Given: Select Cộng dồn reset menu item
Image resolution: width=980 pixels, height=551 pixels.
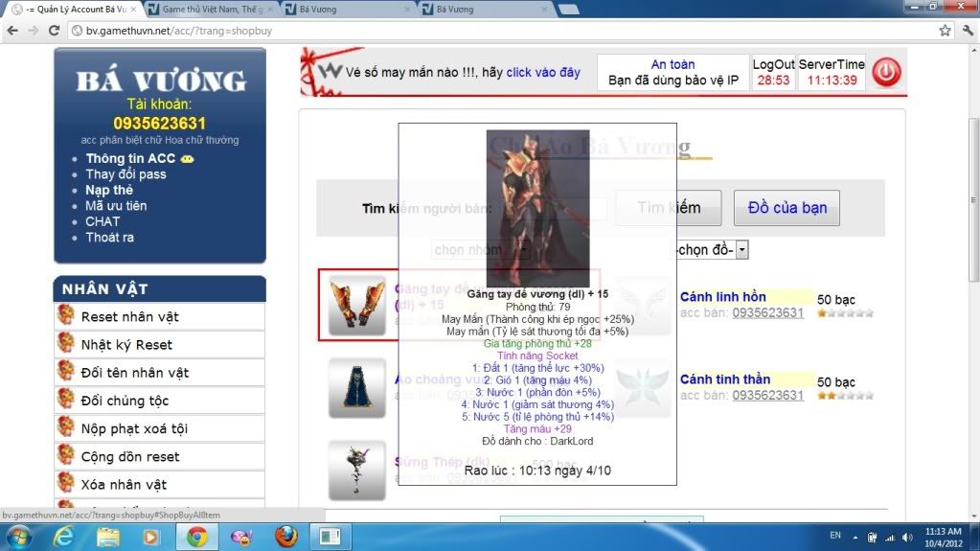Looking at the screenshot, I should [159, 456].
